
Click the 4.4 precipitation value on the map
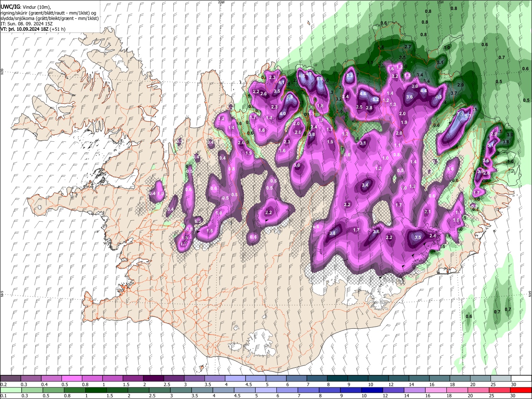pyautogui.click(x=424, y=90)
